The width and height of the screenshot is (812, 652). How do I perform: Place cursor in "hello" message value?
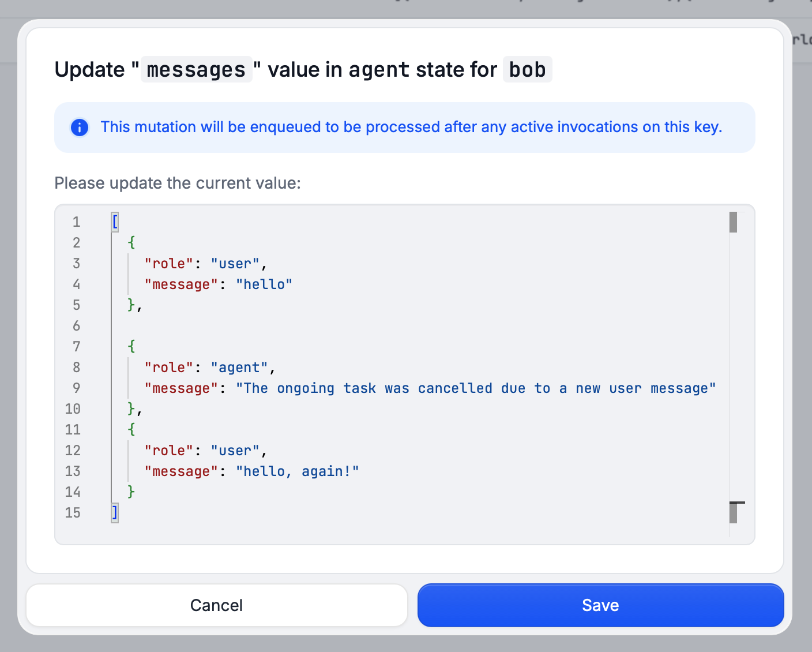click(x=264, y=284)
